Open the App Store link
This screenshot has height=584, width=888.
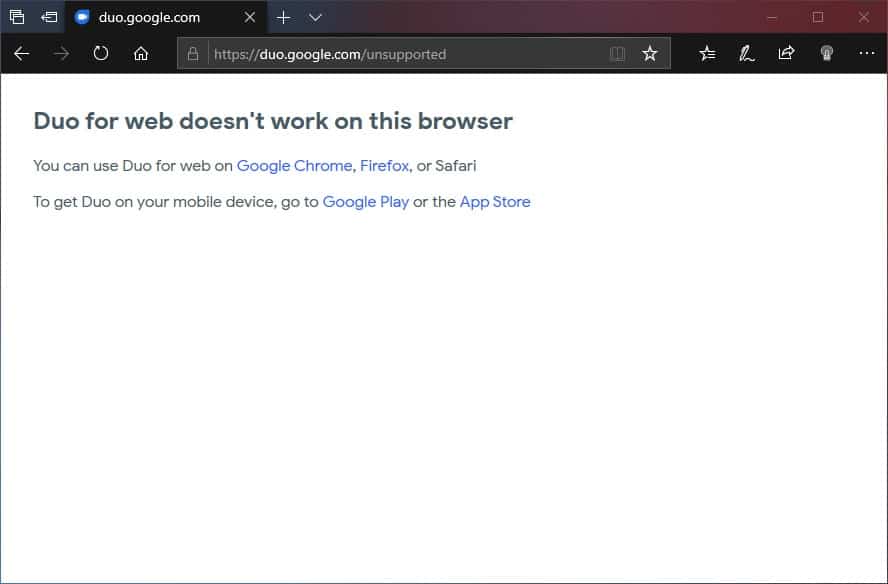[x=495, y=202]
